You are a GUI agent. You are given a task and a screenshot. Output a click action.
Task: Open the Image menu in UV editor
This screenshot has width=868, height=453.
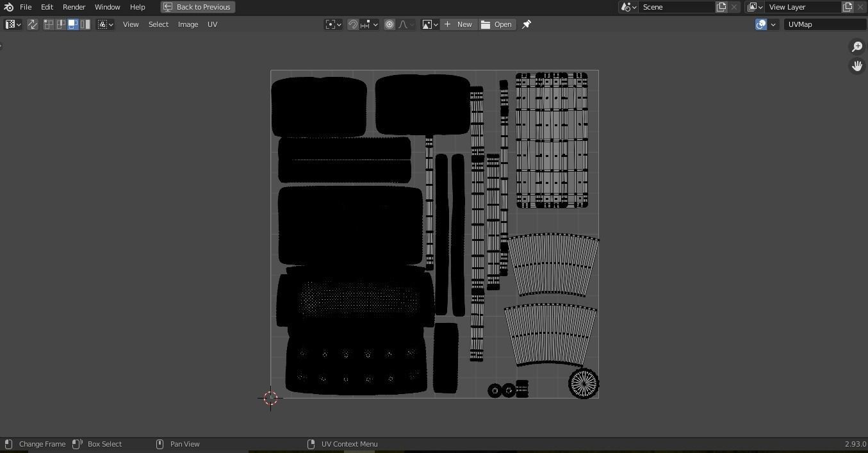pyautogui.click(x=188, y=24)
